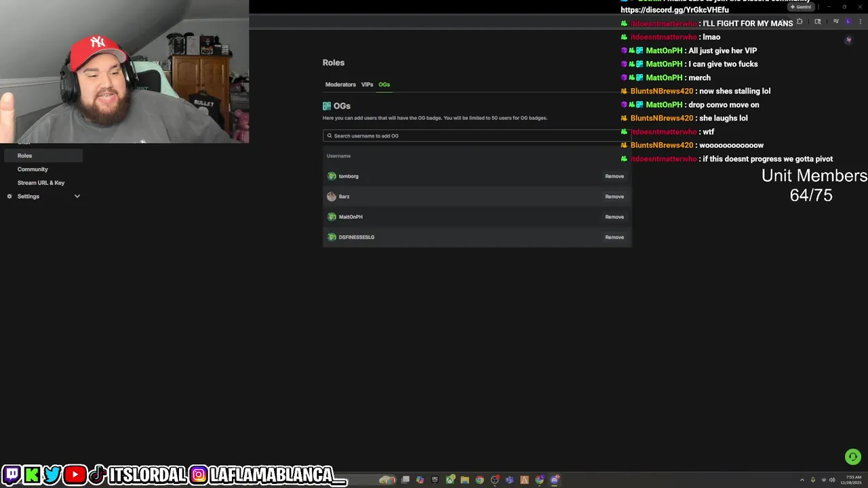
Task: Open Epic Games Launcher on taskbar
Action: tap(435, 480)
